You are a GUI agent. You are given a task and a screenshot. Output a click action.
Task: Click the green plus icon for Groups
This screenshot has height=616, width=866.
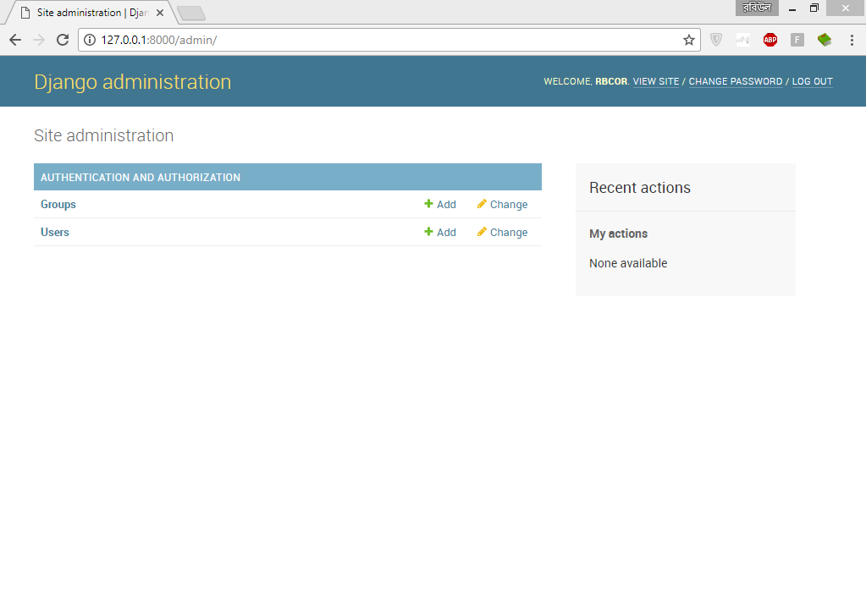[x=428, y=204]
